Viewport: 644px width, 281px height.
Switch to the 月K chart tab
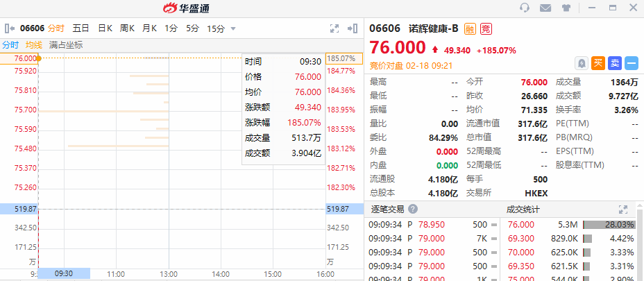(x=149, y=28)
